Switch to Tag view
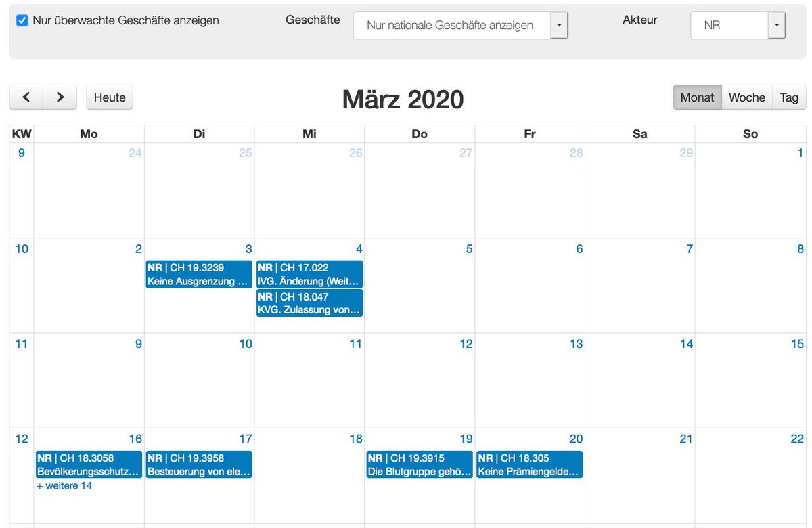The height and width of the screenshot is (528, 812). (789, 97)
